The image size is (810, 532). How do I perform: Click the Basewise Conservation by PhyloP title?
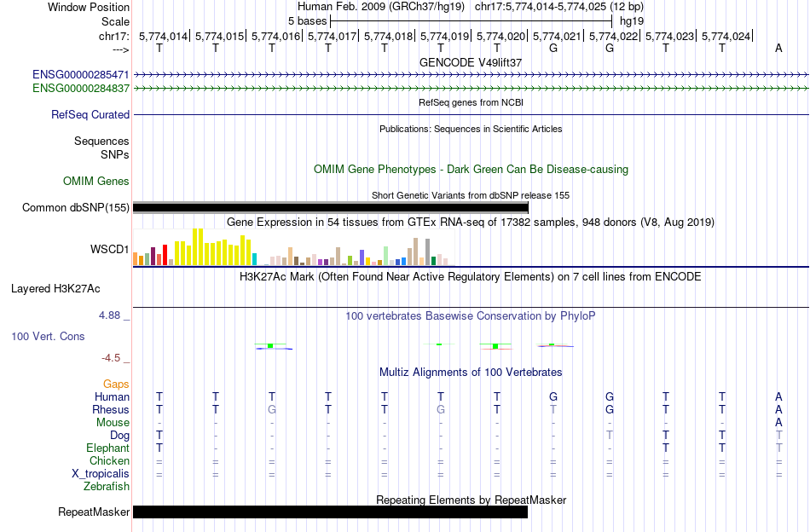[471, 316]
